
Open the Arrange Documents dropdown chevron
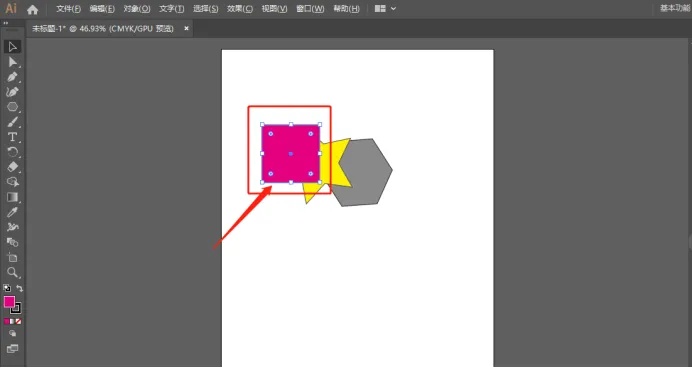[393, 9]
